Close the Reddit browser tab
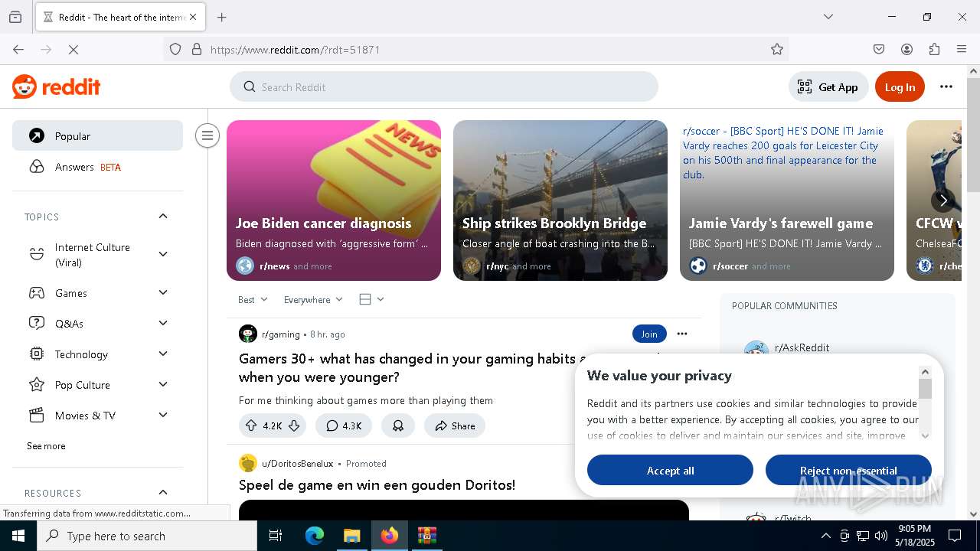 click(193, 17)
